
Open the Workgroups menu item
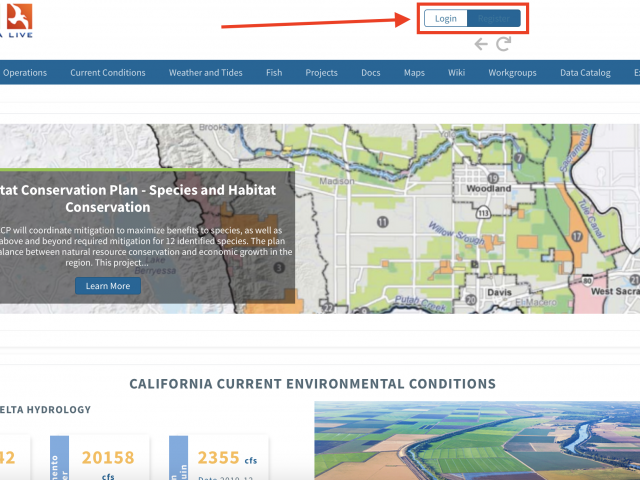point(512,73)
